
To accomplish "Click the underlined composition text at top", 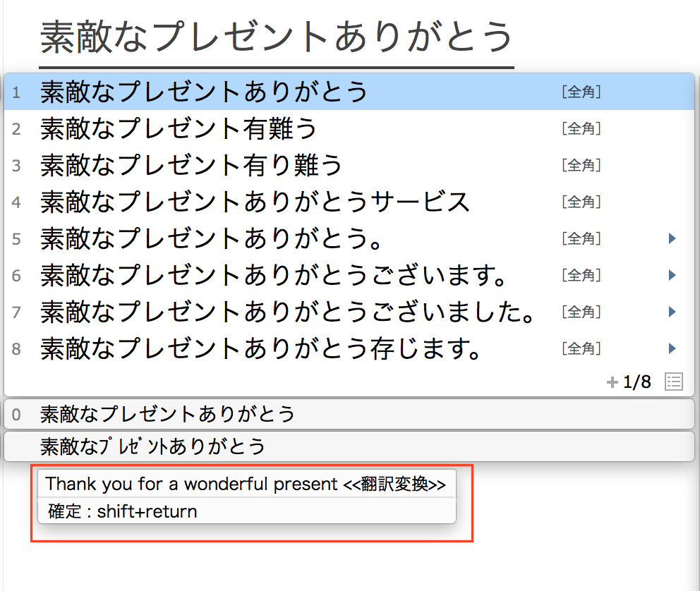I will coord(276,37).
